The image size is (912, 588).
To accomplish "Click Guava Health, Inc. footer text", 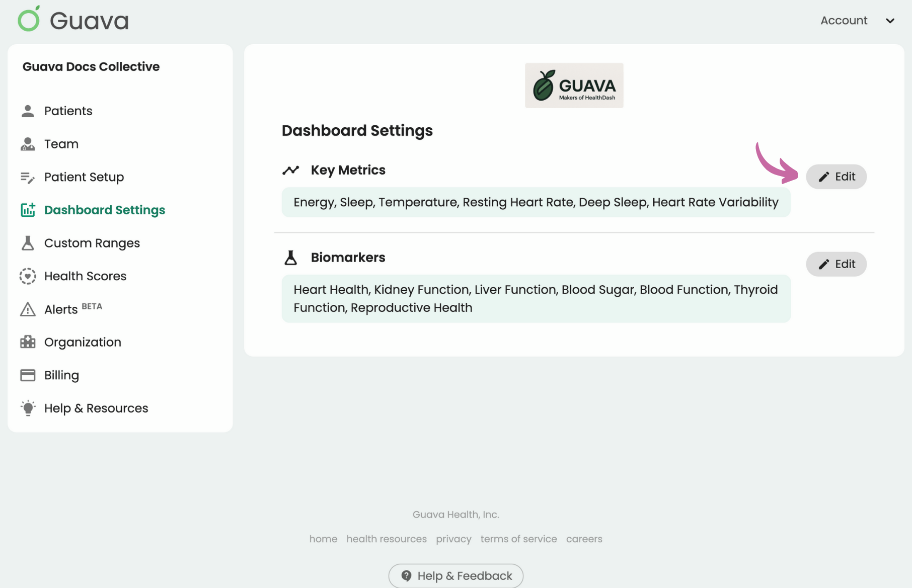I will (455, 515).
